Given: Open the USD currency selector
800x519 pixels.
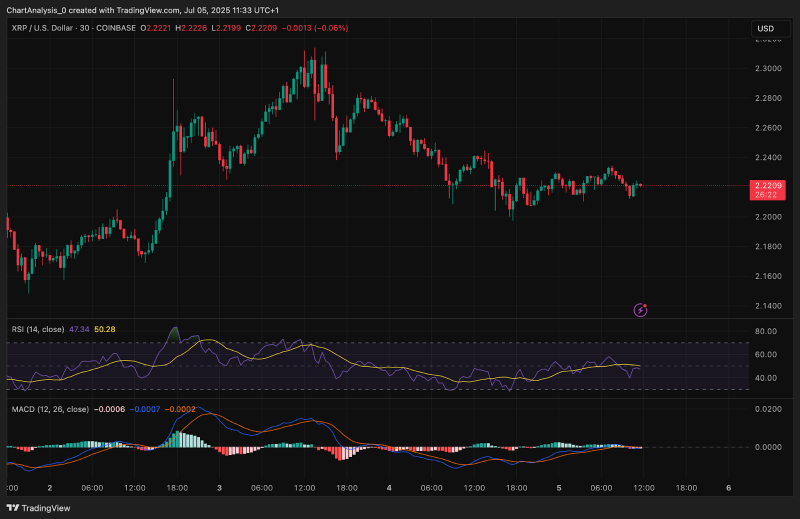Looking at the screenshot, I should click(770, 29).
